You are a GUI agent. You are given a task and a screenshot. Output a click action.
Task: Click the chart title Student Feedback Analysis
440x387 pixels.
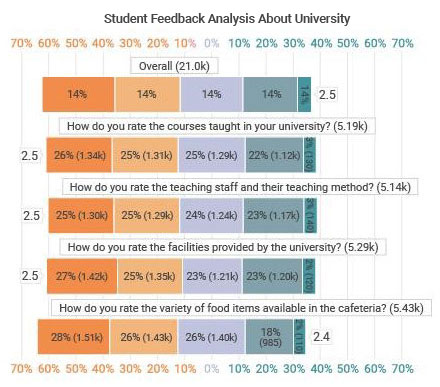click(x=227, y=18)
